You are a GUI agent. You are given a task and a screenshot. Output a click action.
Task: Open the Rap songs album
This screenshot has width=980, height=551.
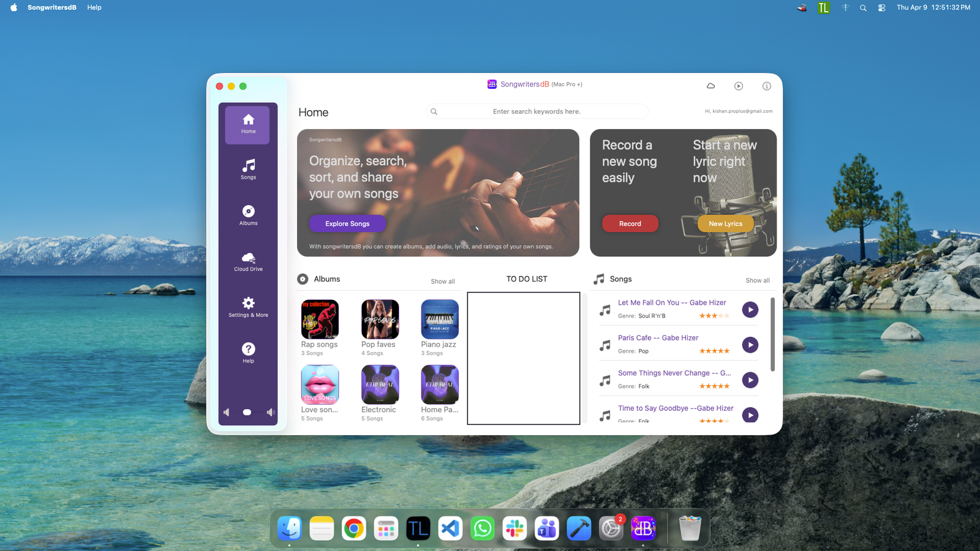pyautogui.click(x=320, y=319)
